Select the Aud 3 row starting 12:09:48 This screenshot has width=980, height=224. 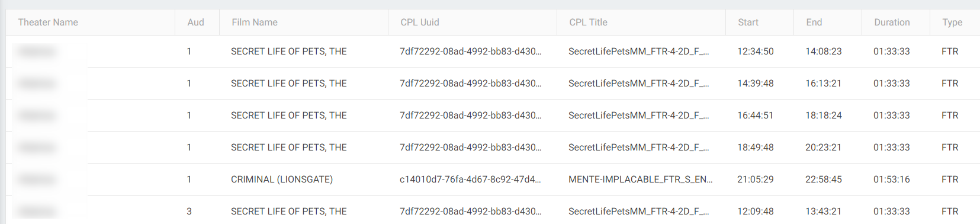(493, 211)
